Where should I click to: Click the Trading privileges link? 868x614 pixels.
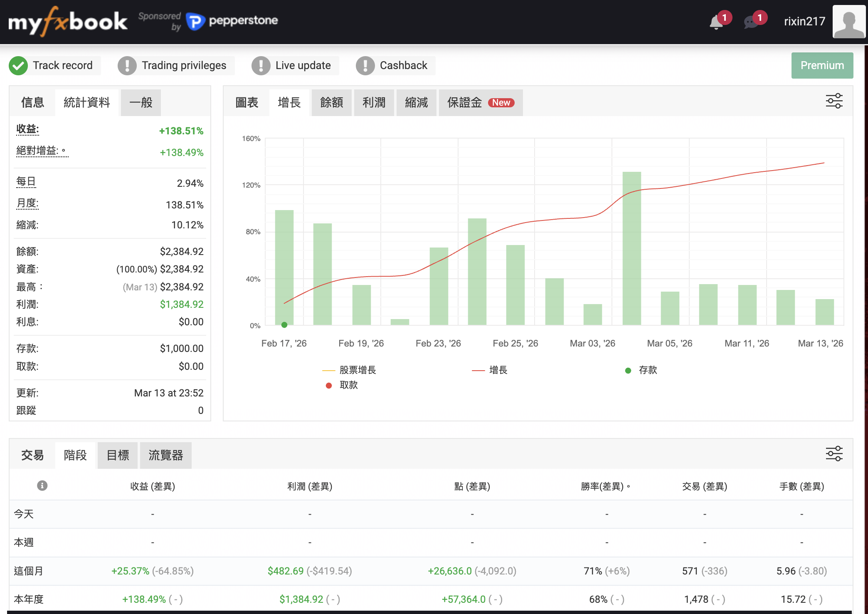click(184, 66)
